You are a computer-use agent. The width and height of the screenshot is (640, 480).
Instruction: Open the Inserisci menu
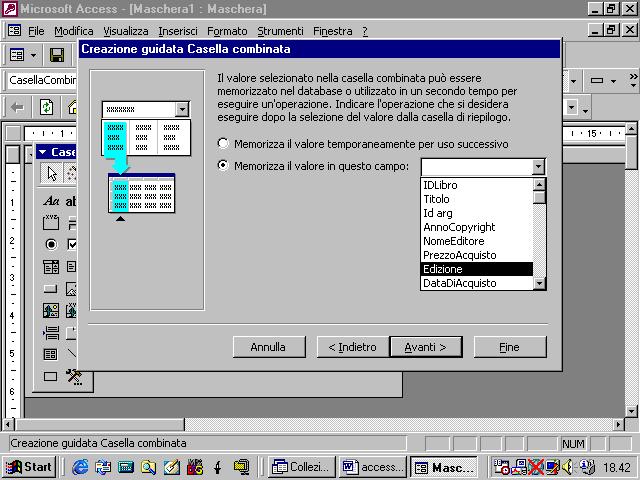pos(178,31)
